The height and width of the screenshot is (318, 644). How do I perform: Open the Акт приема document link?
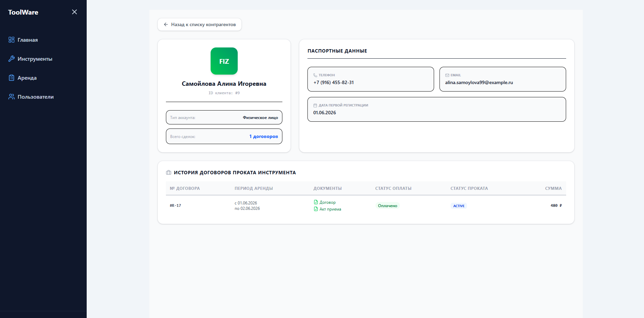click(327, 209)
